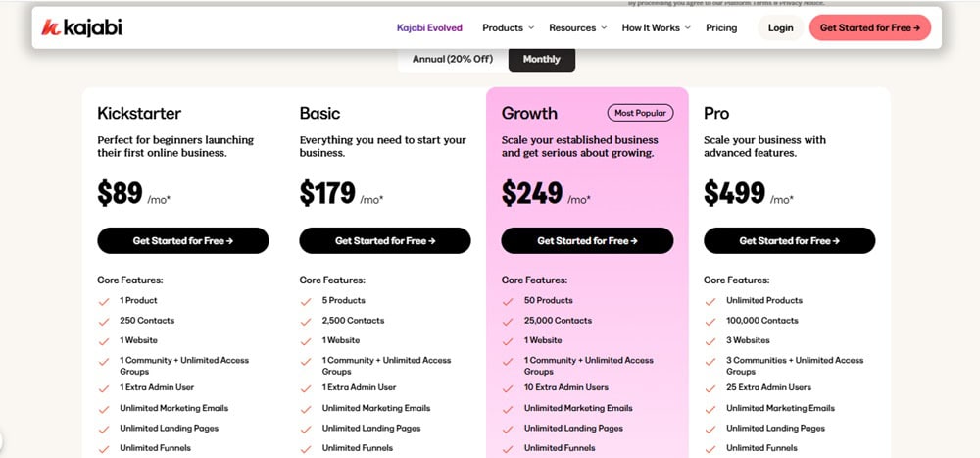Click checkmark icon beside Basic's 2,500 Contacts
The width and height of the screenshot is (980, 458).
point(305,321)
